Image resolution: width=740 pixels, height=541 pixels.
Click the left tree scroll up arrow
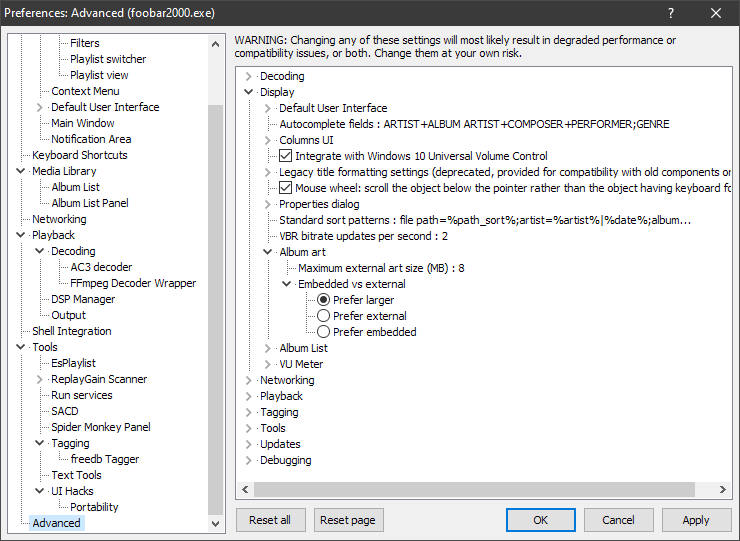tap(215, 44)
